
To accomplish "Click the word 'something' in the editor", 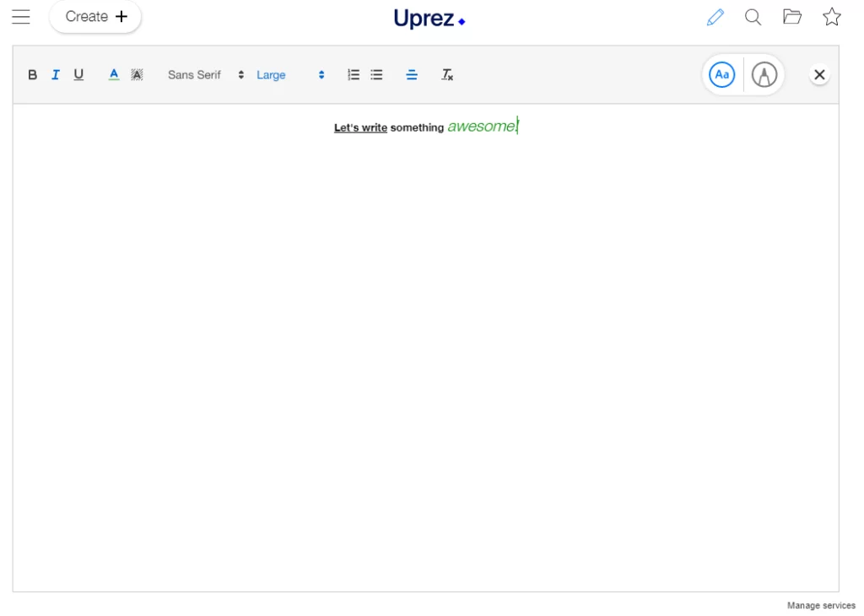I will pyautogui.click(x=417, y=127).
